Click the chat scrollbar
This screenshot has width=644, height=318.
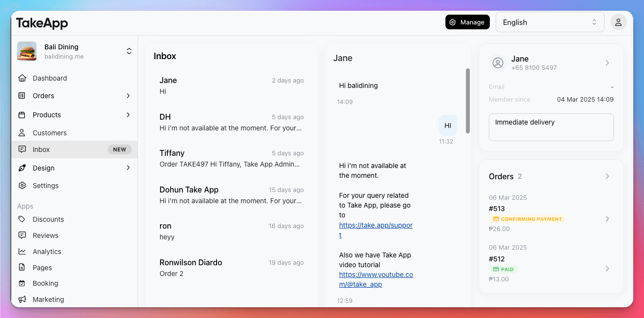coord(468,101)
